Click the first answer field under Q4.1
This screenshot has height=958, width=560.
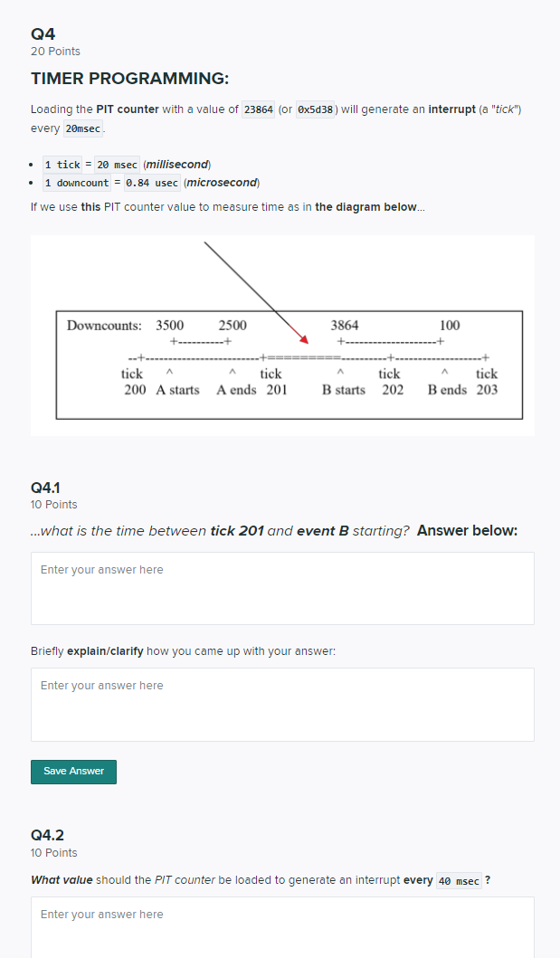[x=282, y=587]
